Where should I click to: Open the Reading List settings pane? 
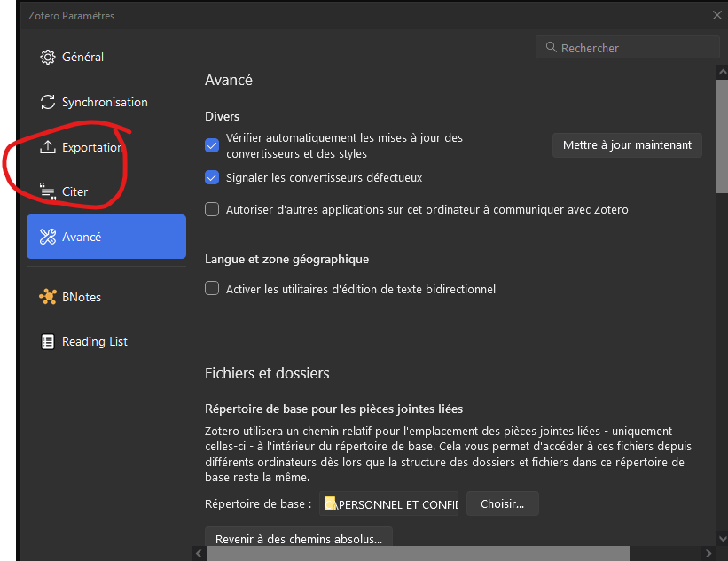(x=106, y=341)
